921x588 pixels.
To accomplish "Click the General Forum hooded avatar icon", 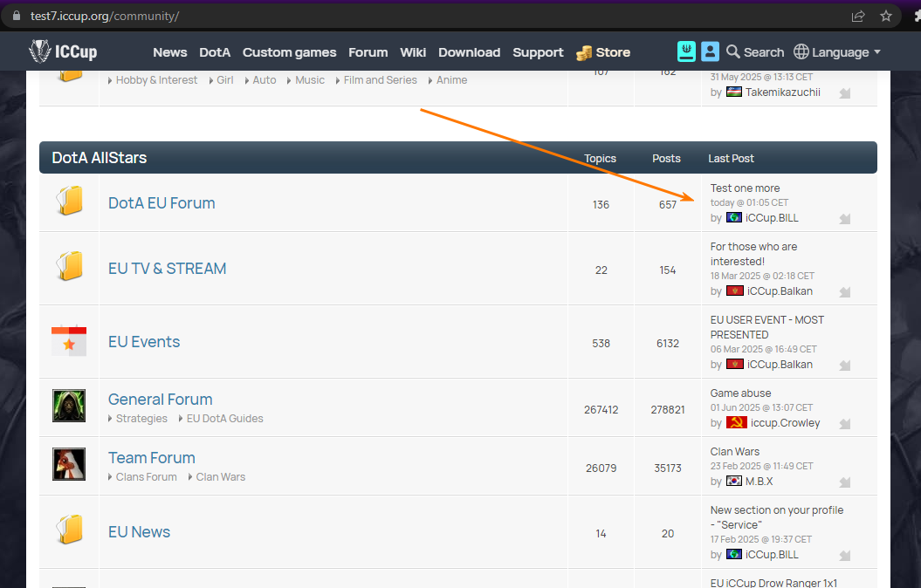I will [x=69, y=406].
